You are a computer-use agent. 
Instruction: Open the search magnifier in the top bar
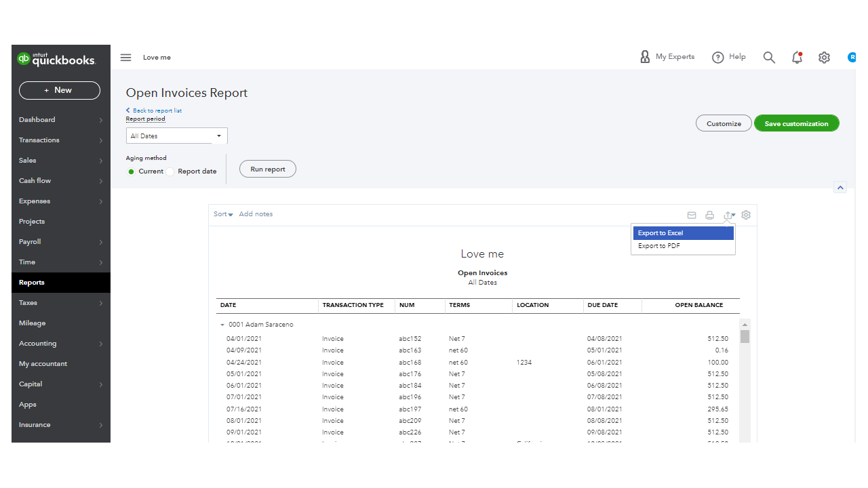pyautogui.click(x=769, y=57)
